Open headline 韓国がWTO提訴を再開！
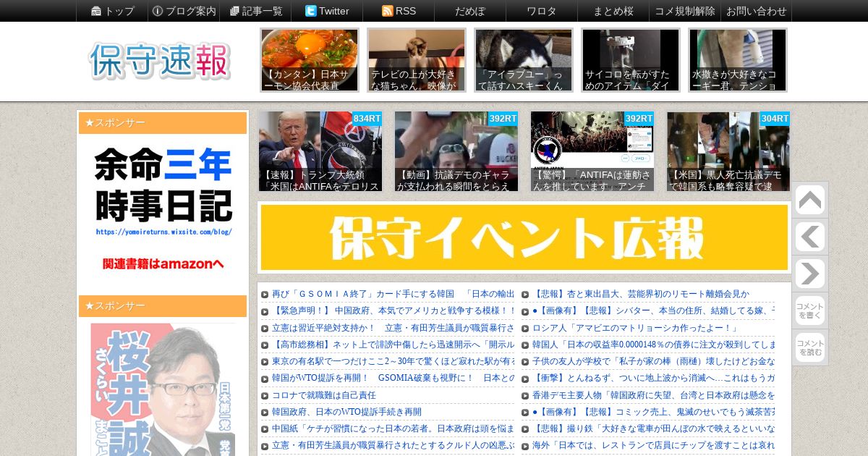 point(393,378)
